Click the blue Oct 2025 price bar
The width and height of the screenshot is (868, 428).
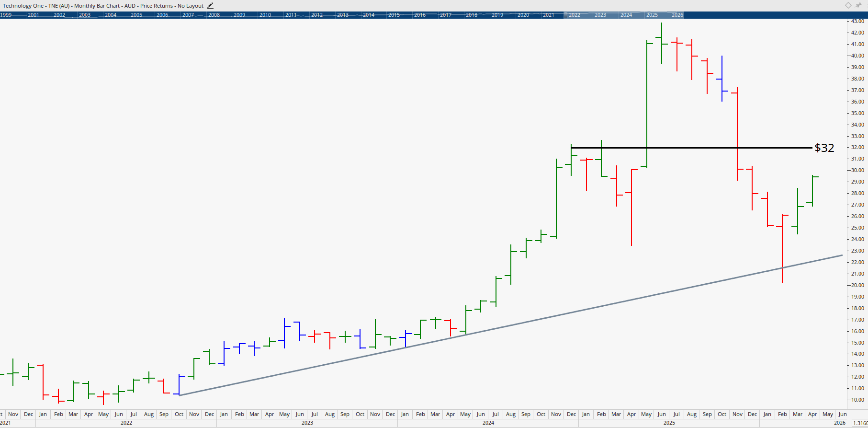click(722, 79)
